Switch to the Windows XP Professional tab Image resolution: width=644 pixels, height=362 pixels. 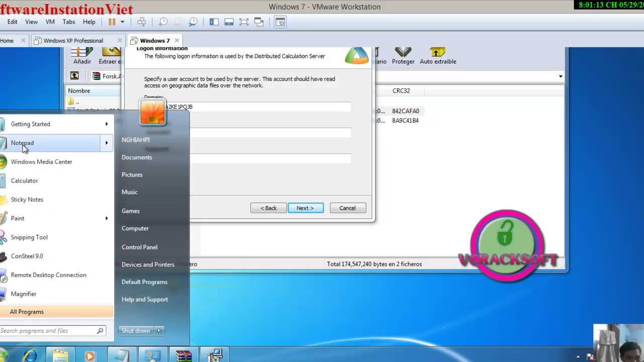click(x=73, y=41)
